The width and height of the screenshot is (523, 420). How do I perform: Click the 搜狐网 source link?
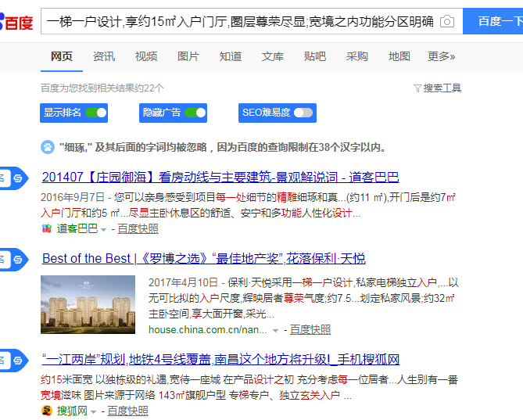(72, 411)
